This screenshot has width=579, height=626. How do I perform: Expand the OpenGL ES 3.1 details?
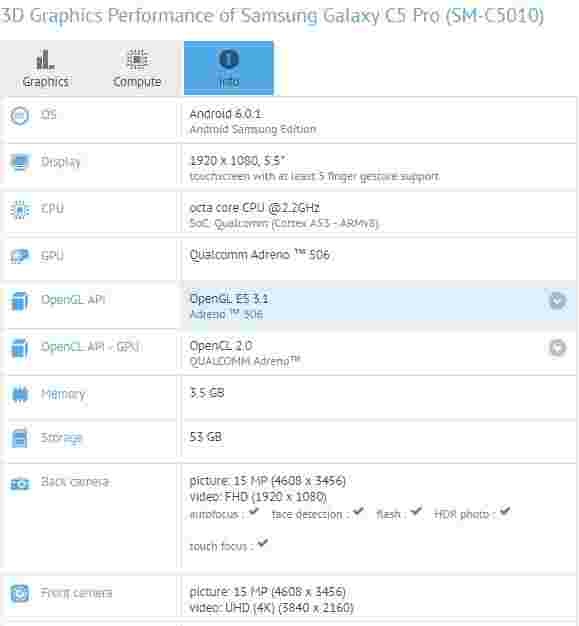(x=557, y=301)
